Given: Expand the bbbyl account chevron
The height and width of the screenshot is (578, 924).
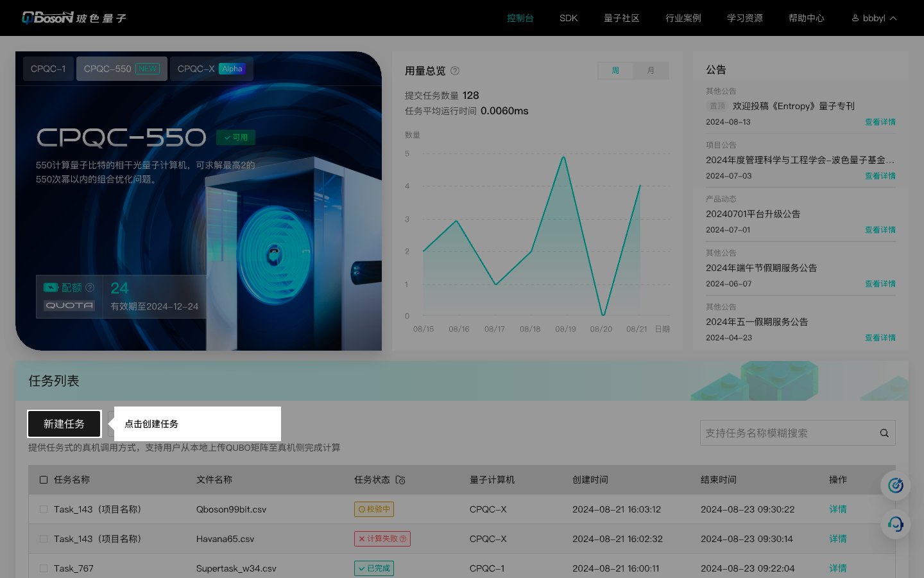Looking at the screenshot, I should 893,18.
